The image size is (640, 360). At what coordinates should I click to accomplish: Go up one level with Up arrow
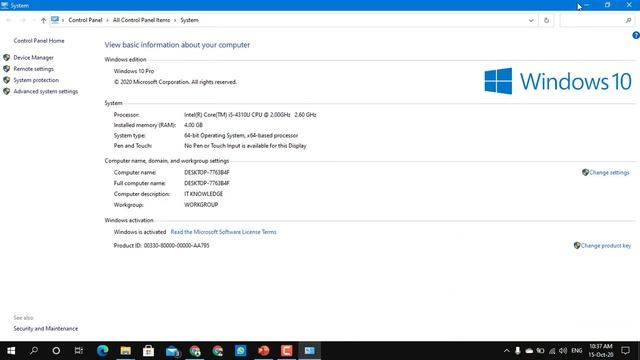(x=43, y=20)
